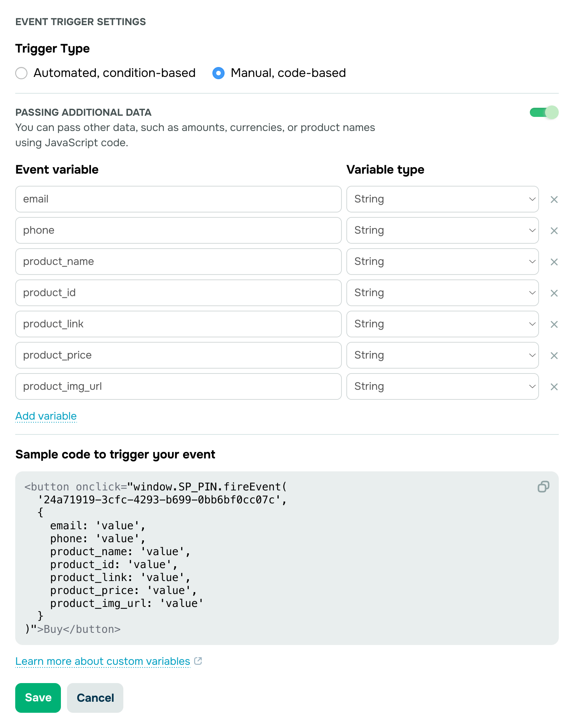This screenshot has height=728, width=574.
Task: Disable the Passing Additional Data toggle
Action: (544, 112)
